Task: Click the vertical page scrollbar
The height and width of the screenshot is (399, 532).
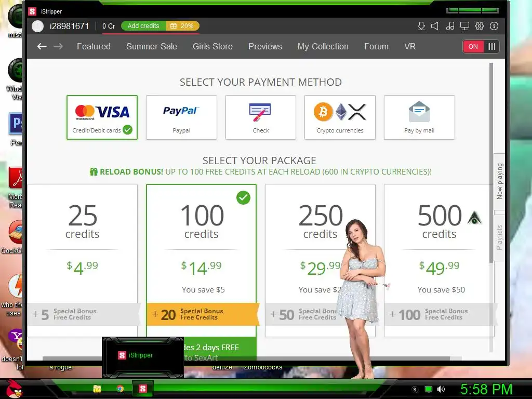Action: coord(491,163)
